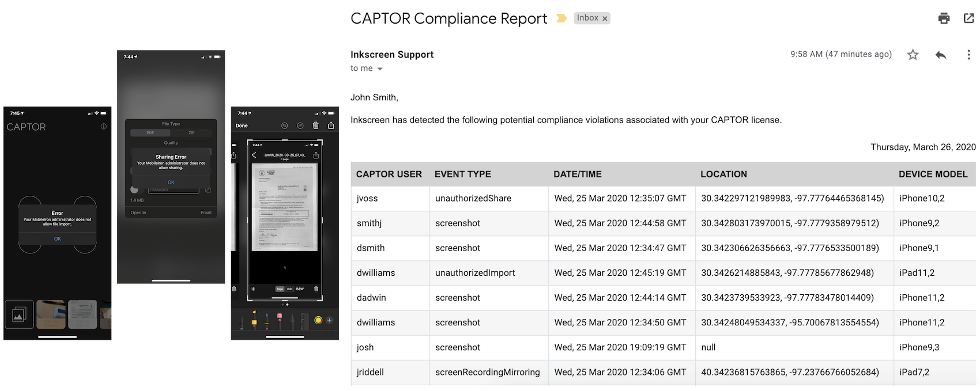Tap the info icon beside CAPTOR title

tap(104, 127)
